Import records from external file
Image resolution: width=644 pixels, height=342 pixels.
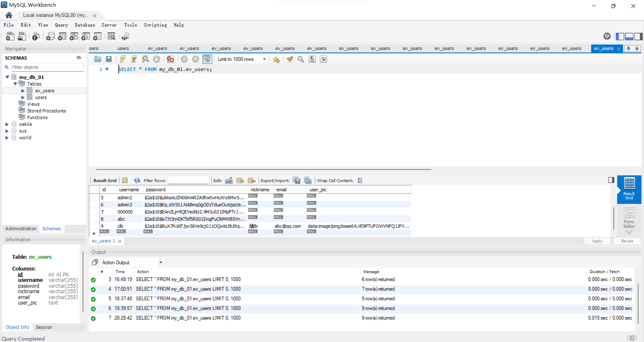coord(308,180)
